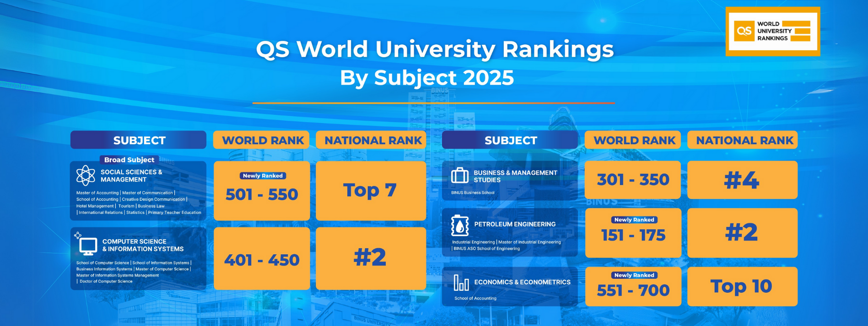This screenshot has height=326, width=868.
Task: Click the Business Law text
Action: 151,206
